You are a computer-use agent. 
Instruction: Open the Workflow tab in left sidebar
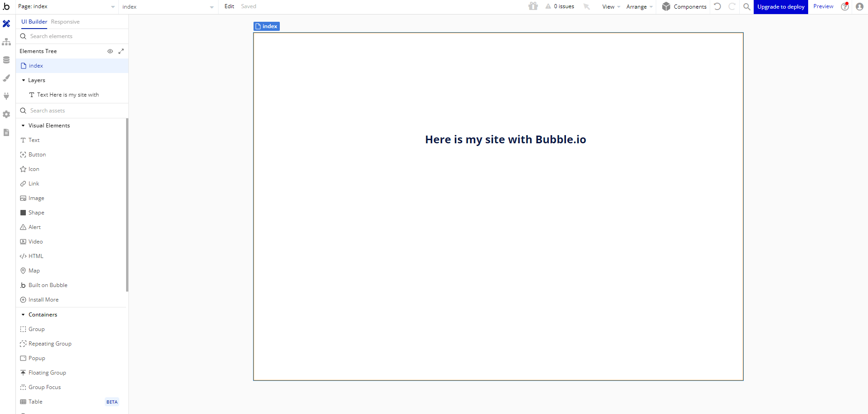pos(6,42)
